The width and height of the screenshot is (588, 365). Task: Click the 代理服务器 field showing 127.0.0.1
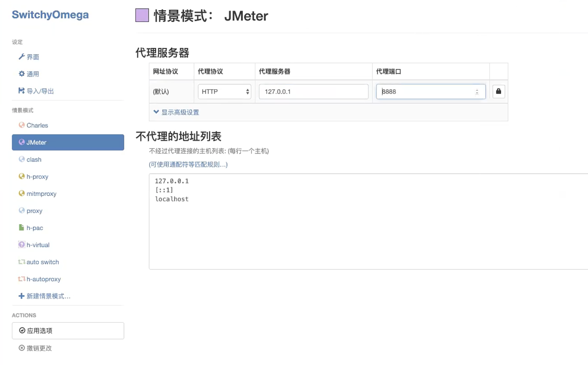(314, 92)
